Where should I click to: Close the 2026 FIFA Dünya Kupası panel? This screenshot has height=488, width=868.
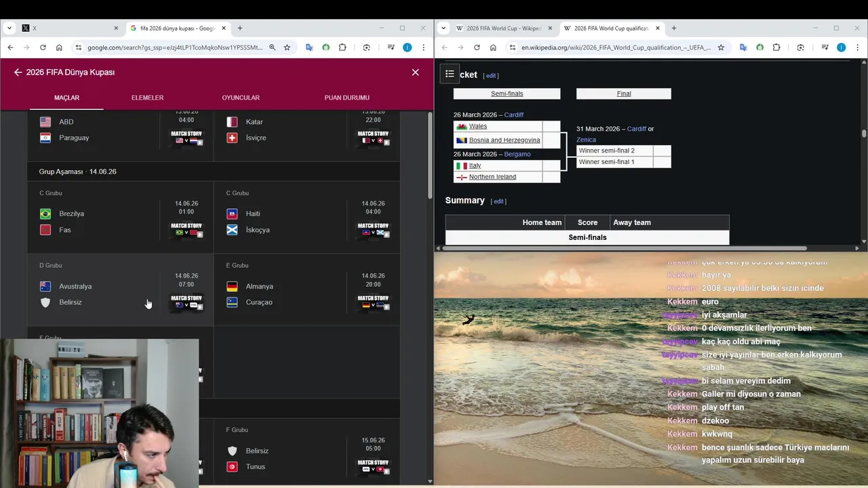click(x=415, y=73)
